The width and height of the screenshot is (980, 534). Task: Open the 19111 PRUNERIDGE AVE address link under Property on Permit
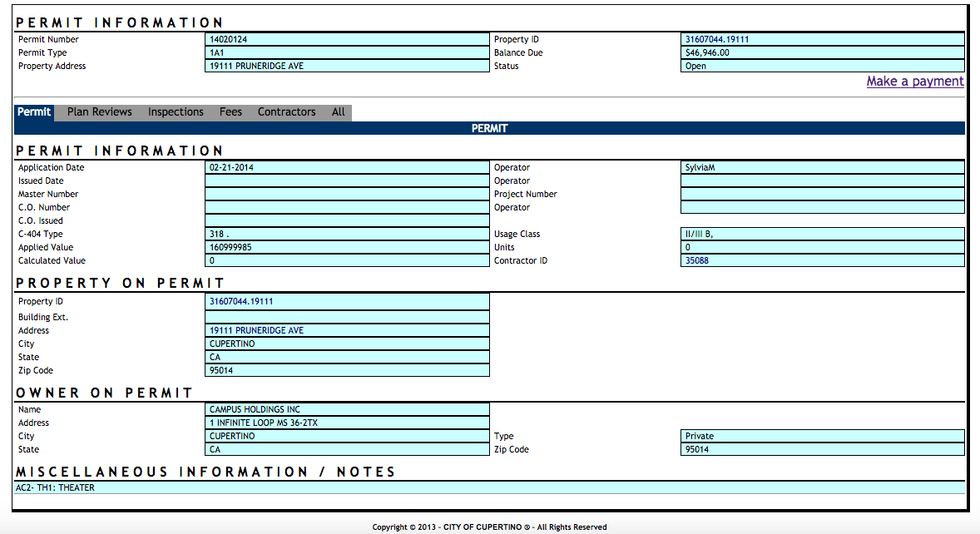(x=256, y=330)
